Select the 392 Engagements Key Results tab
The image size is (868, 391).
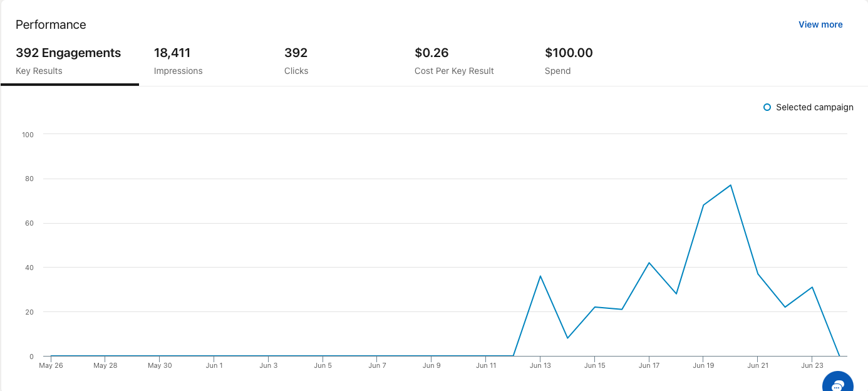[x=68, y=61]
